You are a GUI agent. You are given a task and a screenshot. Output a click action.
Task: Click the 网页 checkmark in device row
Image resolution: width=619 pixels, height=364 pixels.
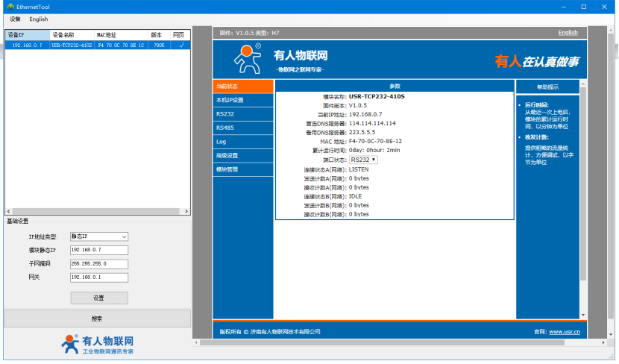pos(179,45)
